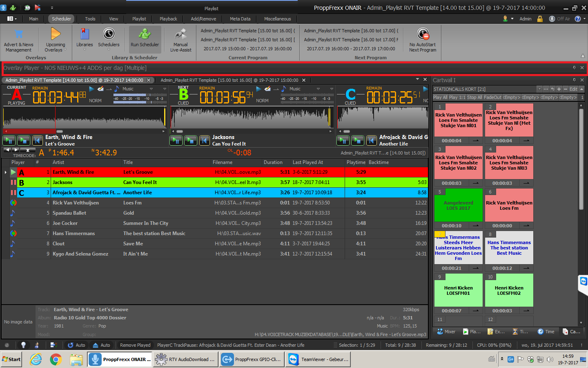Toggle the Off Air switch
The image size is (588, 368).
(x=559, y=19)
